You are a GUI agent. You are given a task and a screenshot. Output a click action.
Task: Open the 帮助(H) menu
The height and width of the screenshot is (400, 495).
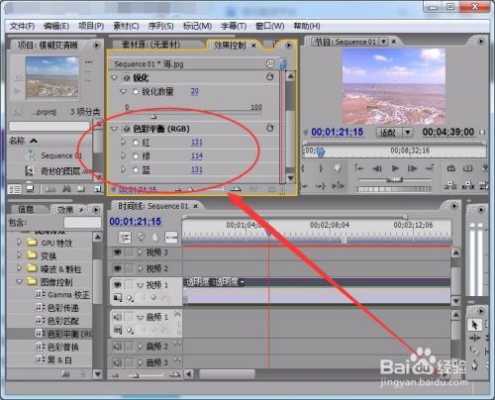(x=306, y=26)
